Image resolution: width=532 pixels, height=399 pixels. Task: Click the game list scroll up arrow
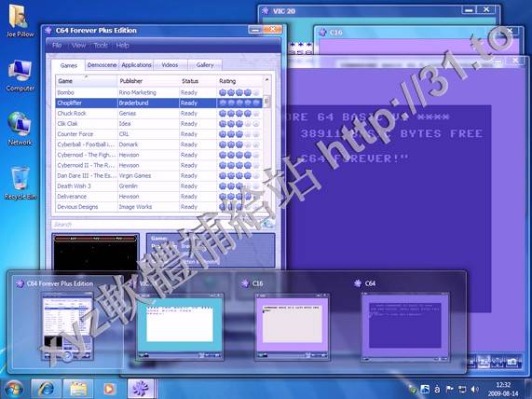[266, 80]
